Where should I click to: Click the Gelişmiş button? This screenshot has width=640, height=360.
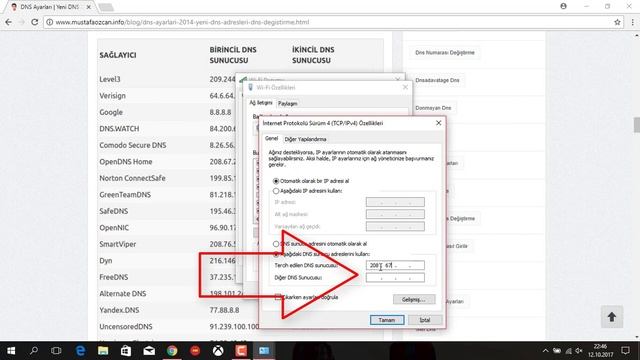(x=414, y=299)
